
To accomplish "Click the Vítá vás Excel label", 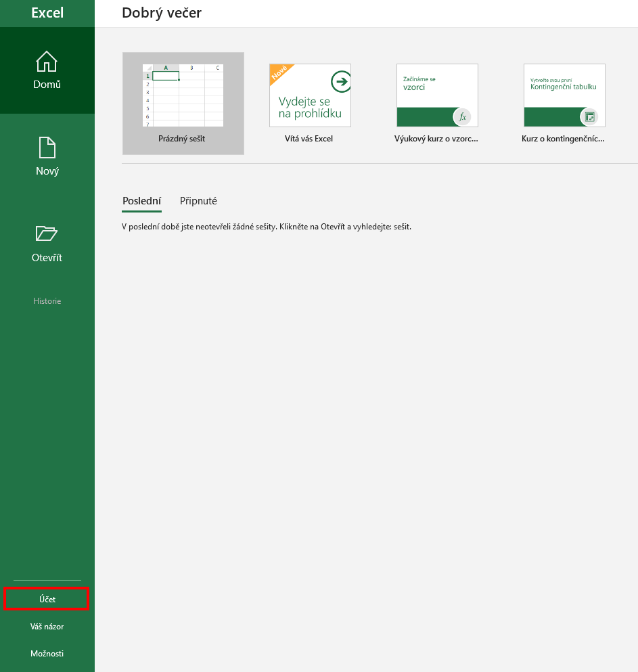I will pyautogui.click(x=309, y=139).
